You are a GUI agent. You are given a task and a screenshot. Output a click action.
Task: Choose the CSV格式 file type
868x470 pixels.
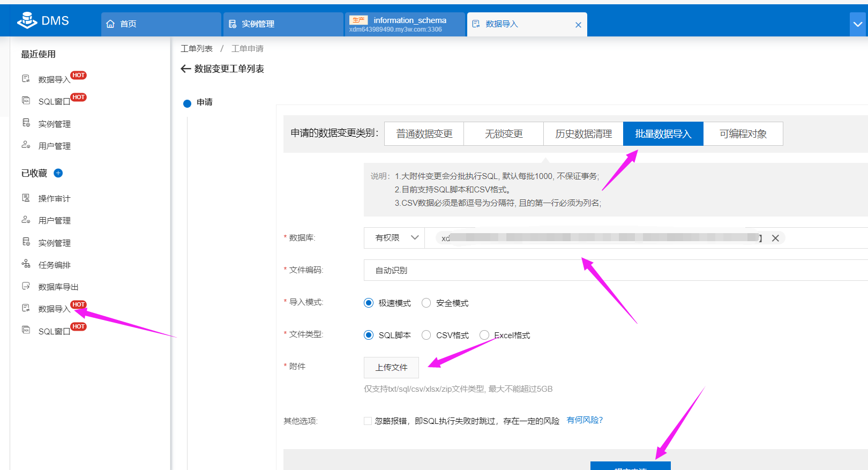(x=426, y=335)
